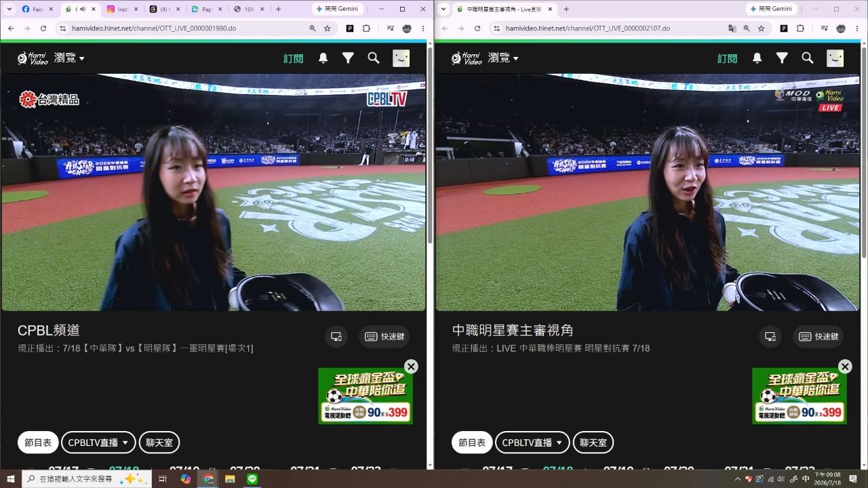The height and width of the screenshot is (488, 868).
Task: Expand CPBLTV直播 dropdown in left window
Action: [x=98, y=443]
